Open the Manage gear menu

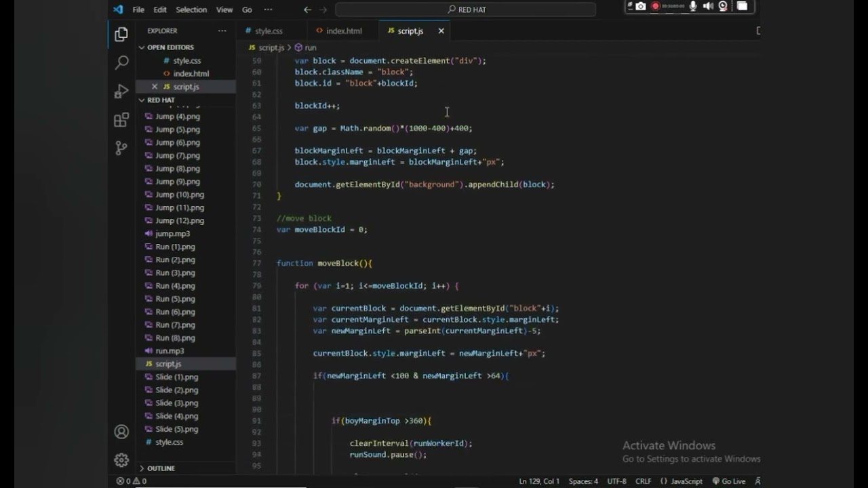121,460
